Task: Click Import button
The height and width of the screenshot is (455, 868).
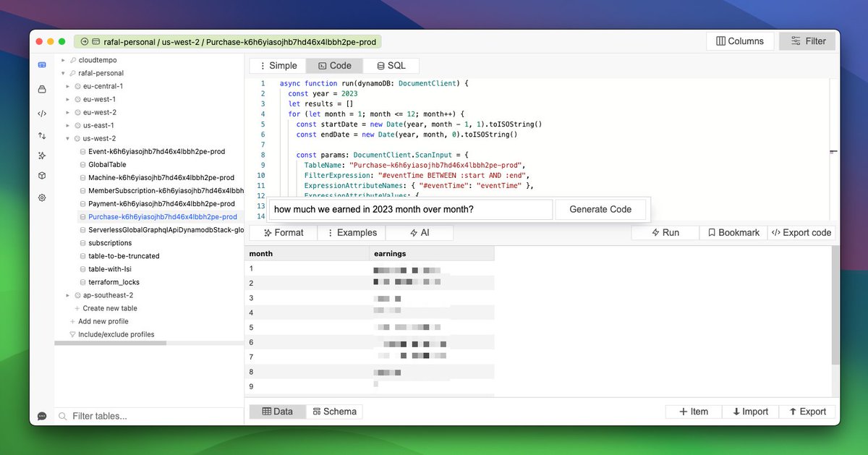Action: pyautogui.click(x=750, y=412)
